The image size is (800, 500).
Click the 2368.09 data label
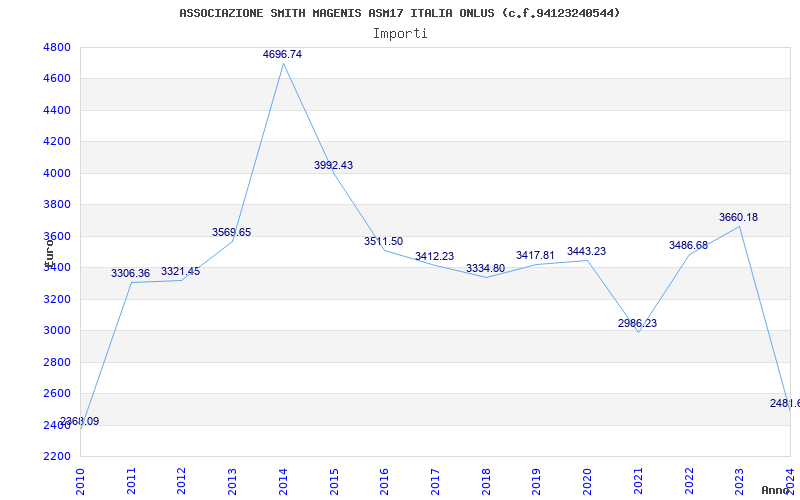[x=79, y=421]
